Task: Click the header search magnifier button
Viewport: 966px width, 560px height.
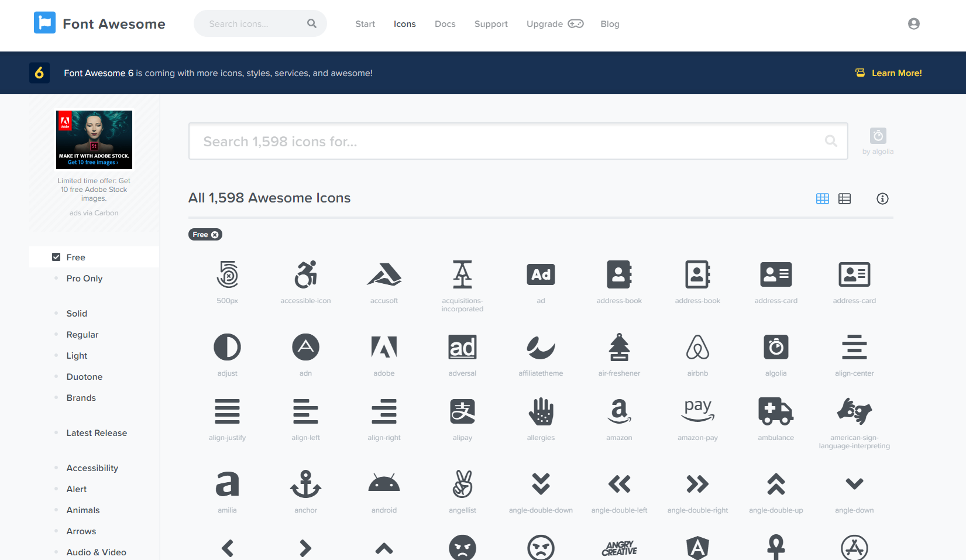Action: click(312, 23)
